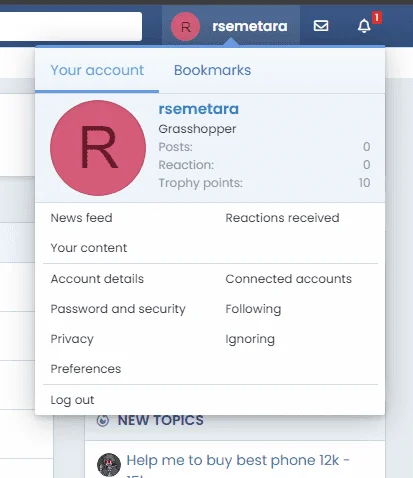Open the inbox envelope icon
Screen dimensions: 413x478
(x=321, y=26)
